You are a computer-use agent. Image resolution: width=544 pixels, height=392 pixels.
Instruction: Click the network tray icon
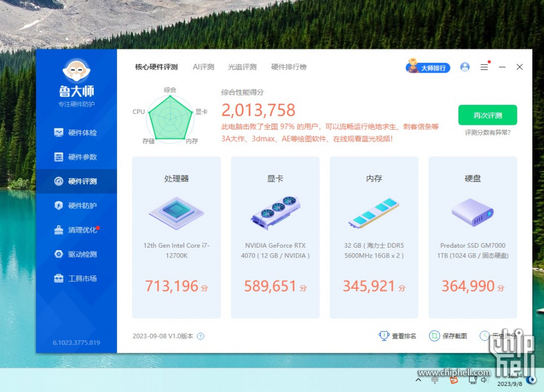[x=472, y=380]
